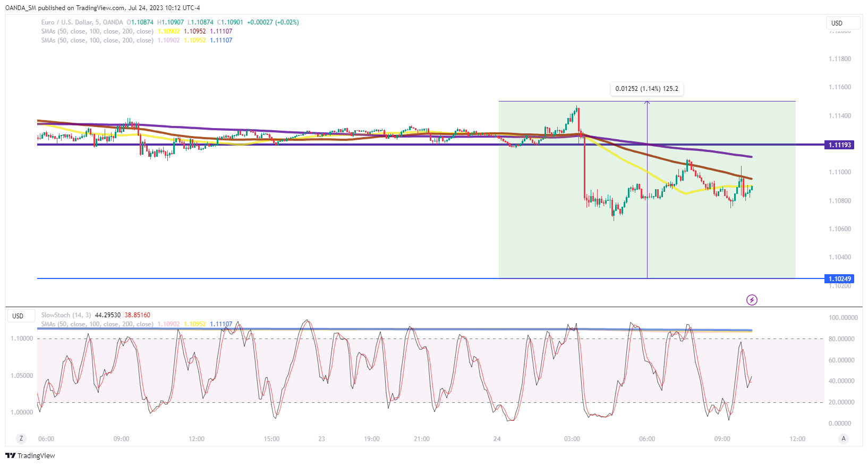Screen dimensions: 868x465
Task: Click the 1.05000 label on the lower pane scale
Action: click(22, 376)
